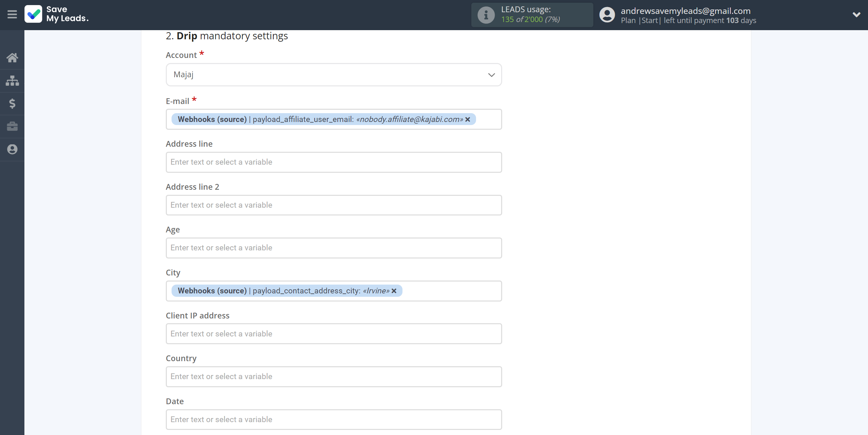This screenshot has width=868, height=435.
Task: Open the Account dropdown showing Majaj
Action: point(334,75)
